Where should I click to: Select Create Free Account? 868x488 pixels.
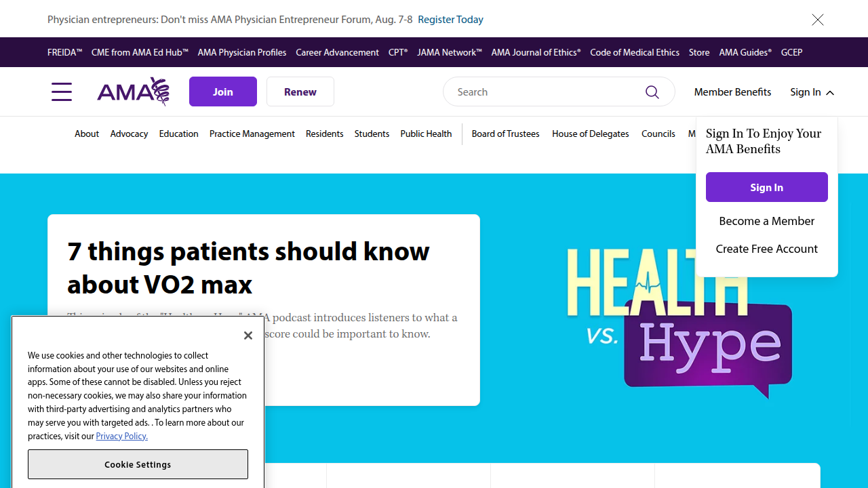pos(767,249)
